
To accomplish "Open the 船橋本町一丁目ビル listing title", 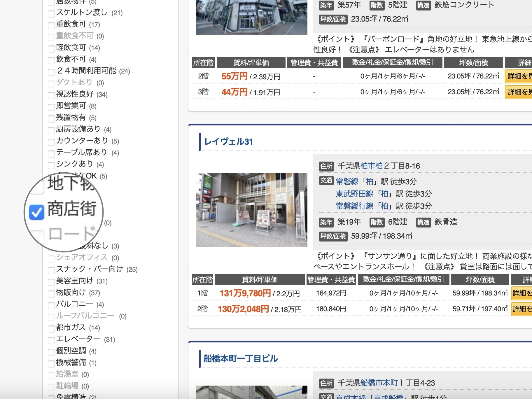I will coord(241,358).
